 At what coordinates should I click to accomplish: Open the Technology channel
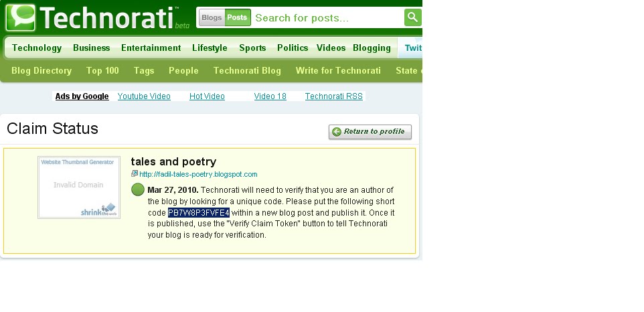click(x=37, y=48)
